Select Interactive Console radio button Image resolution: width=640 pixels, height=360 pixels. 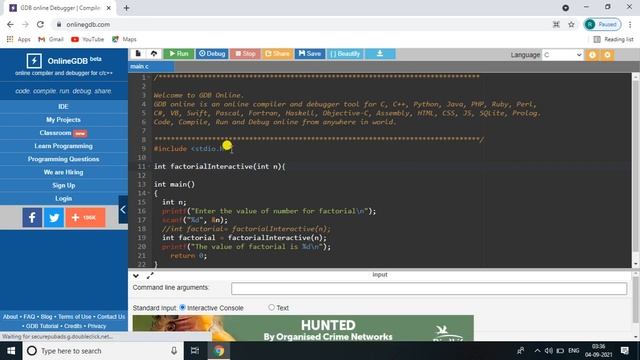[182, 307]
